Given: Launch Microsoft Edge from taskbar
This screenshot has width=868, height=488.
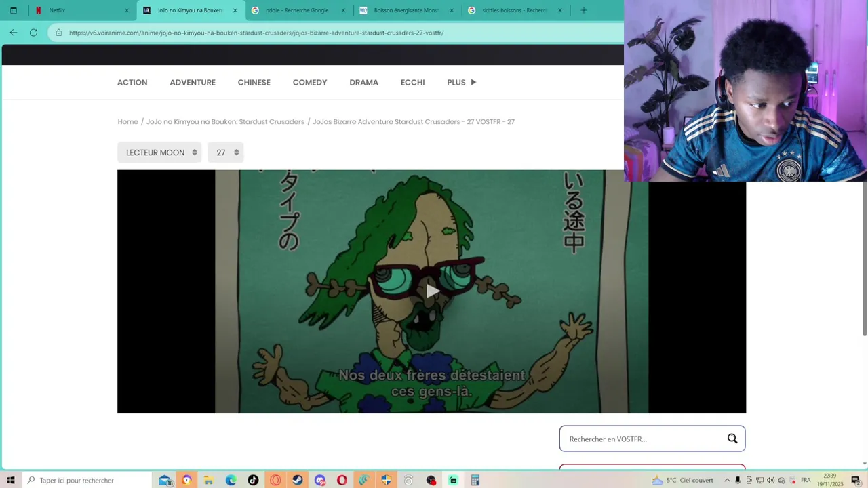Looking at the screenshot, I should [x=231, y=480].
